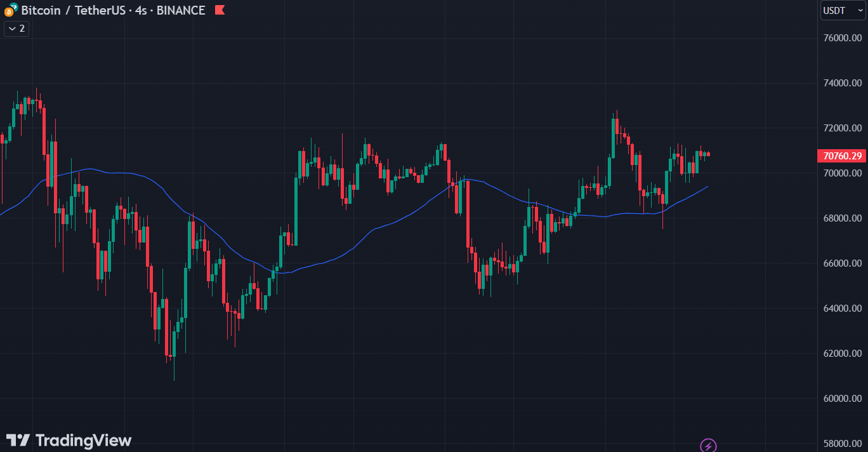Click the purple lightning bolt icon
The image size is (868, 452).
coord(708,446)
